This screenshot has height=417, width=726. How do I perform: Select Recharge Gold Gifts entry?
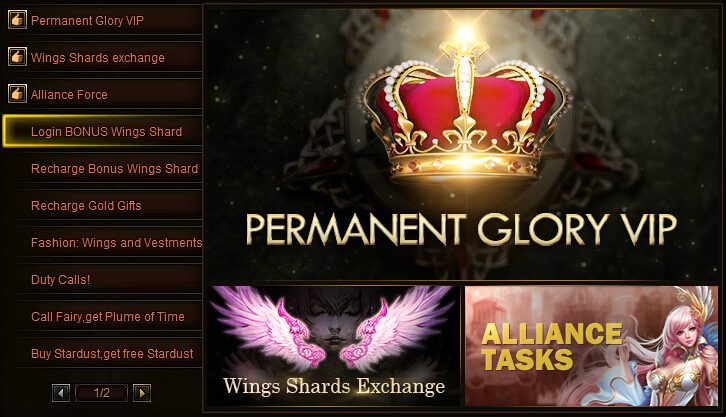pyautogui.click(x=108, y=205)
